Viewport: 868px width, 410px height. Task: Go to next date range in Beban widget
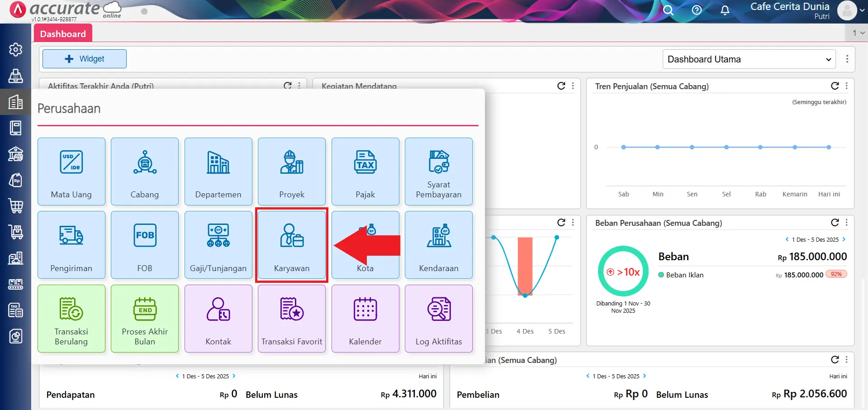(x=844, y=239)
